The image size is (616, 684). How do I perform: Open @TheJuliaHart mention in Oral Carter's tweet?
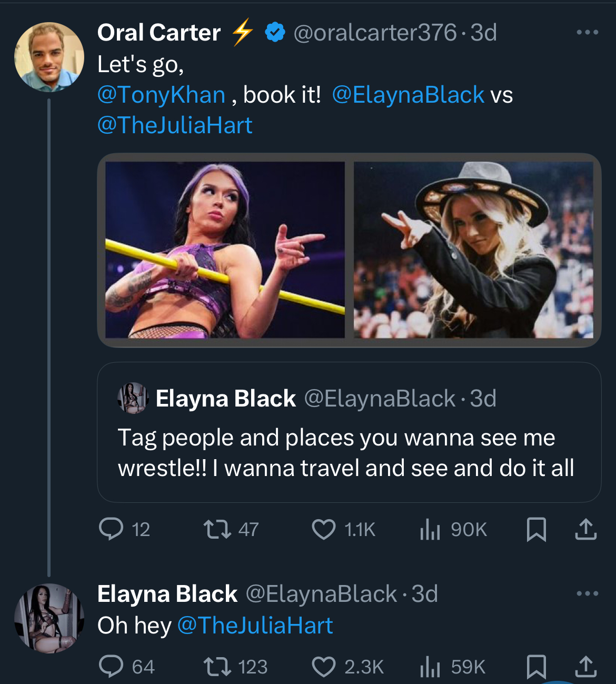(175, 126)
